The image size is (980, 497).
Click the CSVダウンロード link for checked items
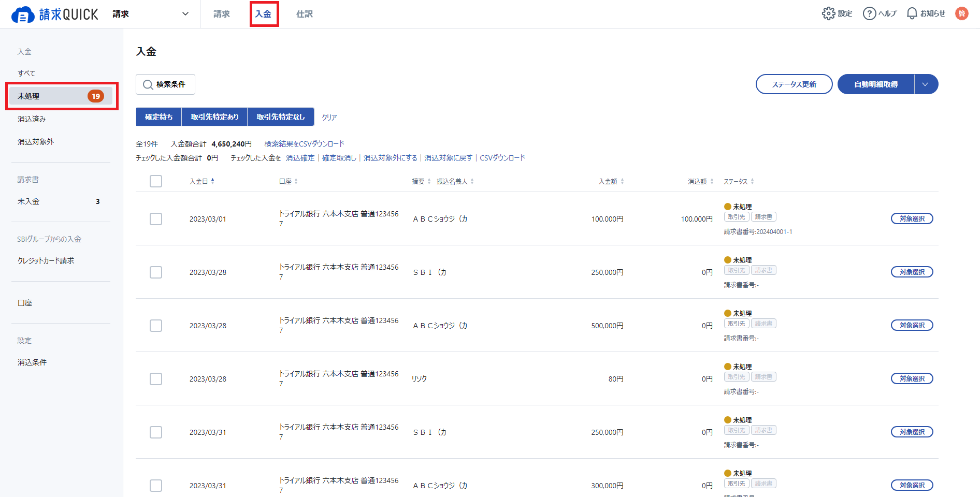(x=502, y=158)
